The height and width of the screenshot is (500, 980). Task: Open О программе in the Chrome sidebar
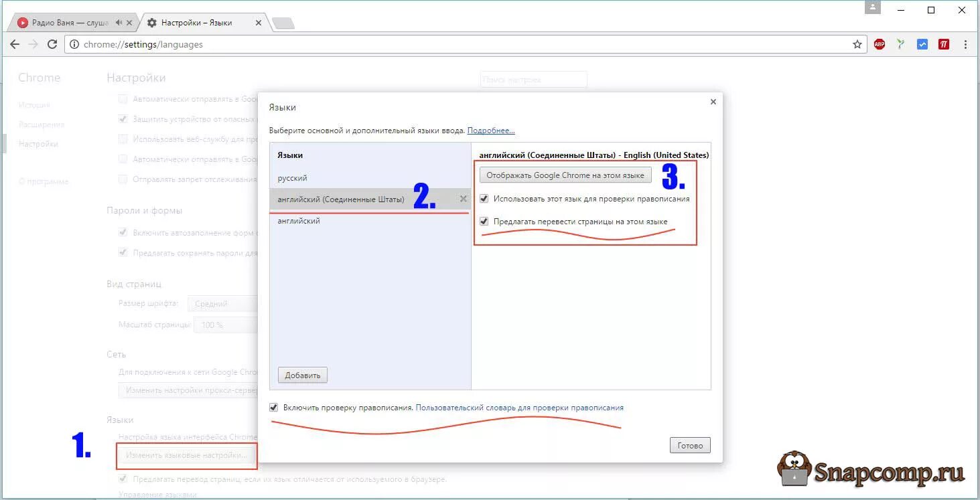[44, 181]
